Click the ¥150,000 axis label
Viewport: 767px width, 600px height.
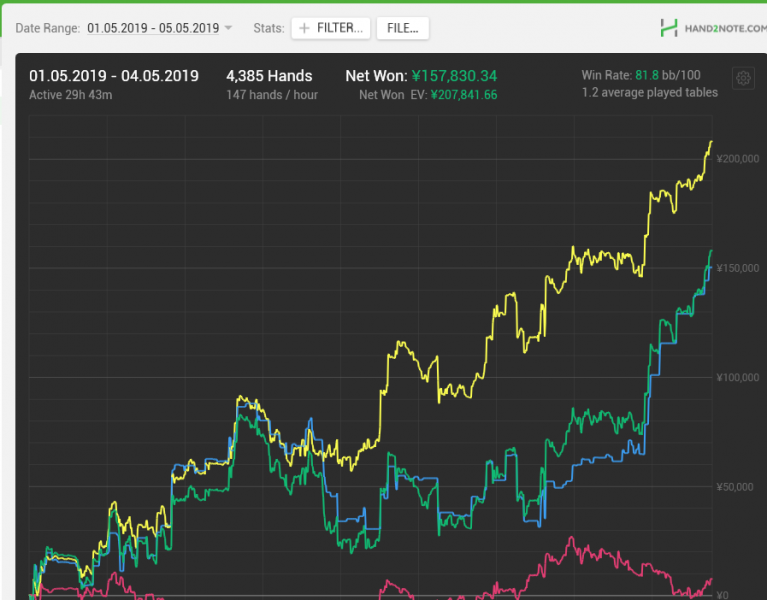coord(738,268)
